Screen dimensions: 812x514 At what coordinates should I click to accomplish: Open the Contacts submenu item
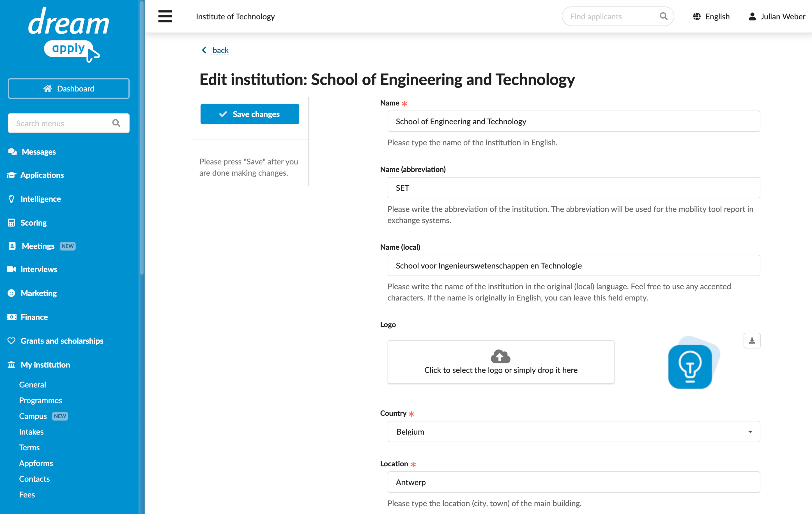point(34,479)
